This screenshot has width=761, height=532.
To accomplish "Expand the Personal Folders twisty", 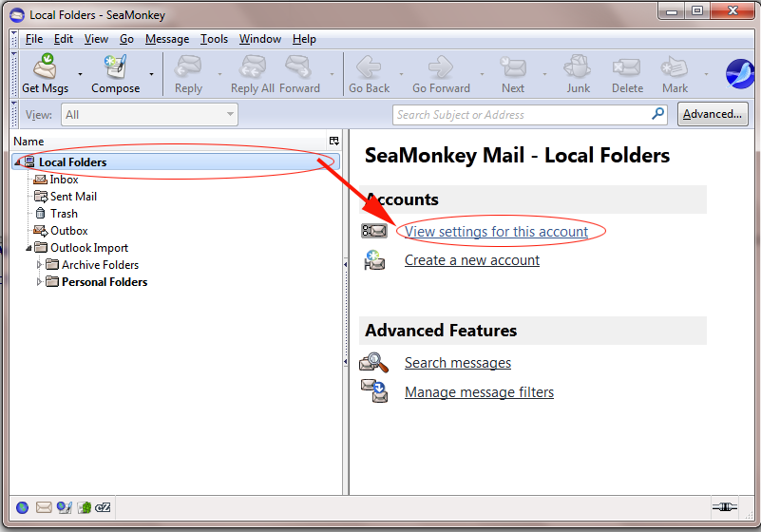I will pos(39,282).
